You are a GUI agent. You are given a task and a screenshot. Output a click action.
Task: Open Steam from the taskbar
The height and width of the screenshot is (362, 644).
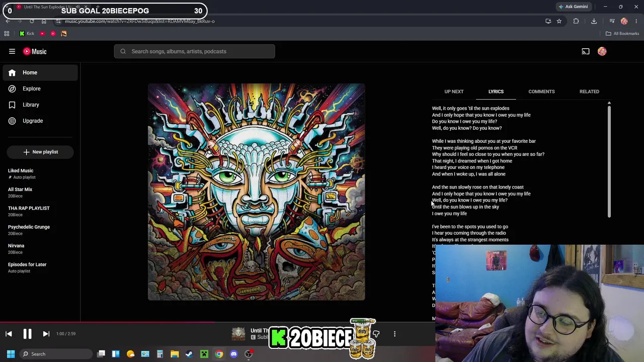[x=189, y=354]
